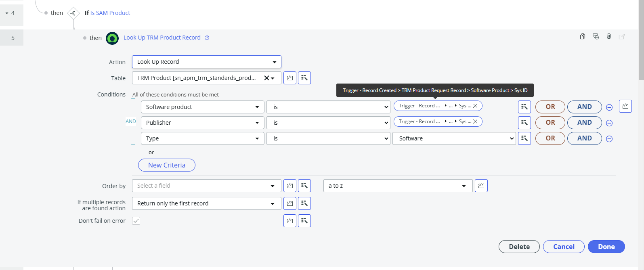Toggle scripting for the a to z sort
This screenshot has height=270, width=644.
coord(481,186)
